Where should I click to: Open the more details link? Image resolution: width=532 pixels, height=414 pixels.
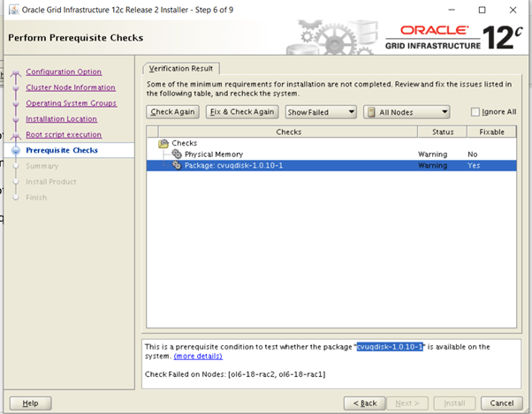tap(198, 357)
